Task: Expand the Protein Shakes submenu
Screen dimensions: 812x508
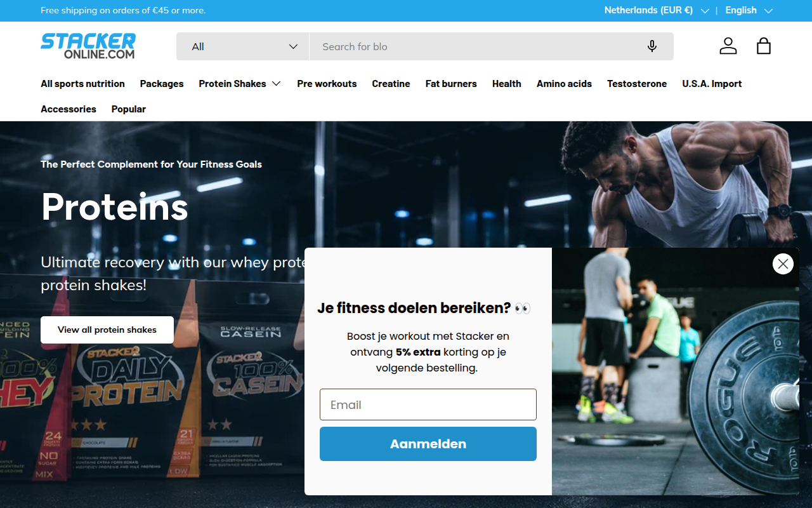Action: point(240,84)
